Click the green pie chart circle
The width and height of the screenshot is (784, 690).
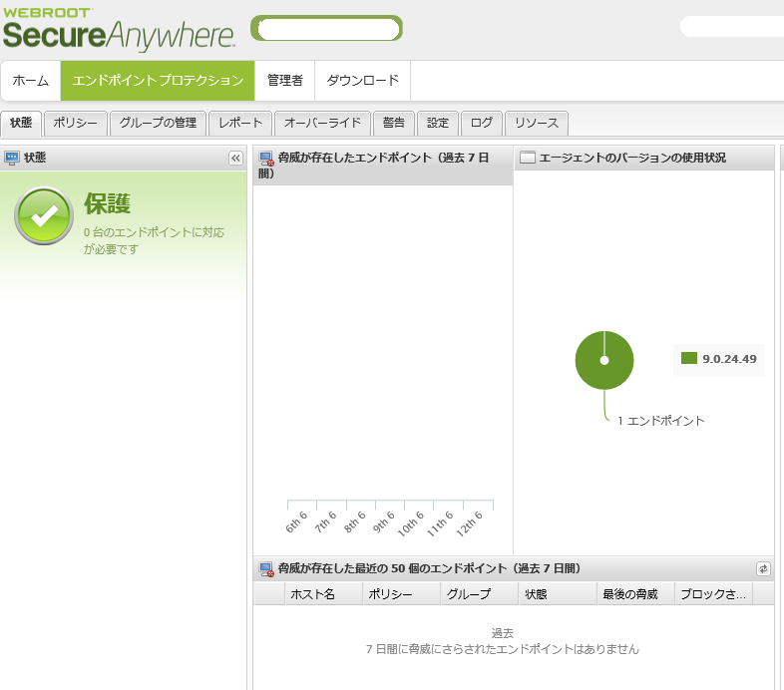604,360
